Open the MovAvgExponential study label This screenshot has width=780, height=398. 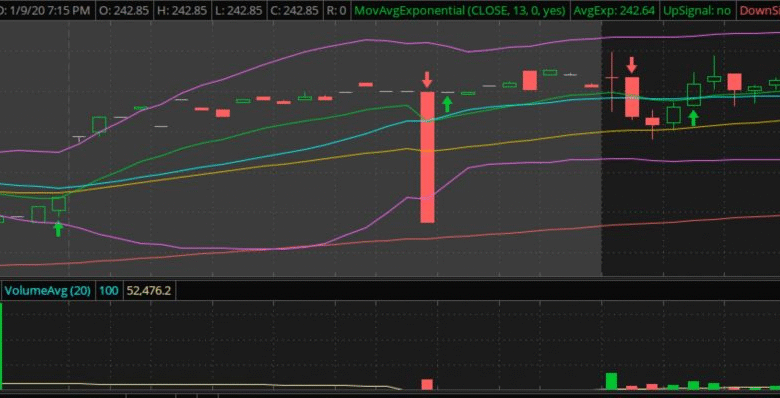[x=461, y=11]
